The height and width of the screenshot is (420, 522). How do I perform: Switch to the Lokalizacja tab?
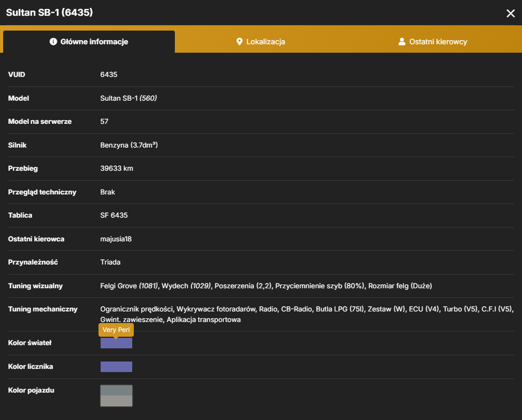260,41
